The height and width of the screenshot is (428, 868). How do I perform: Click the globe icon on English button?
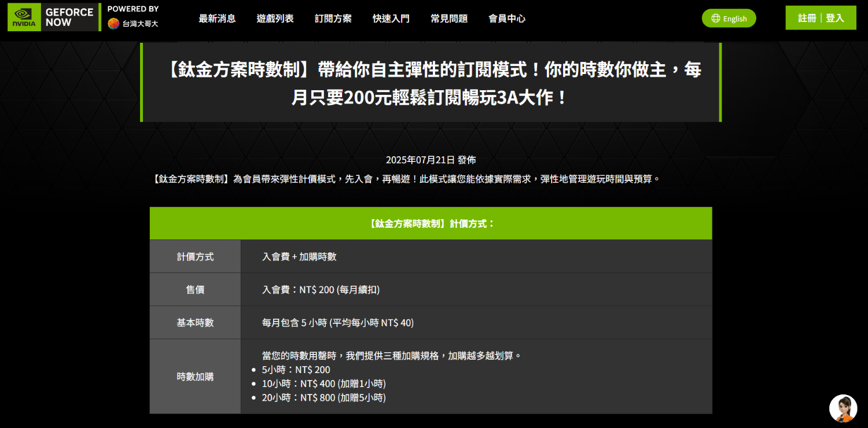point(716,19)
